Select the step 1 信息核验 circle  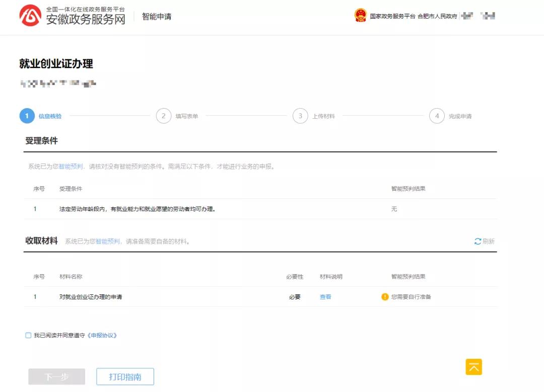tap(27, 115)
